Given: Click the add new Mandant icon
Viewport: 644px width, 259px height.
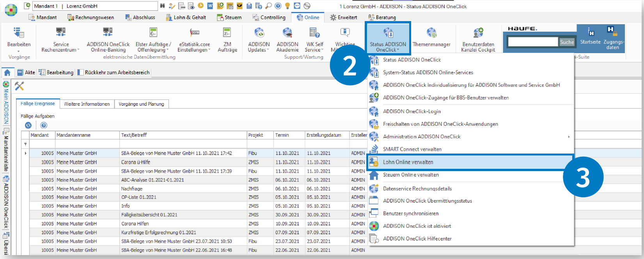Looking at the screenshot, I should tap(27, 5).
